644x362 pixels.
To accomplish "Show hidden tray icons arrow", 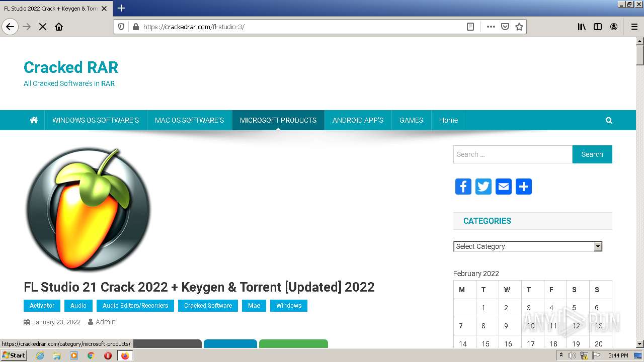I will pos(561,355).
